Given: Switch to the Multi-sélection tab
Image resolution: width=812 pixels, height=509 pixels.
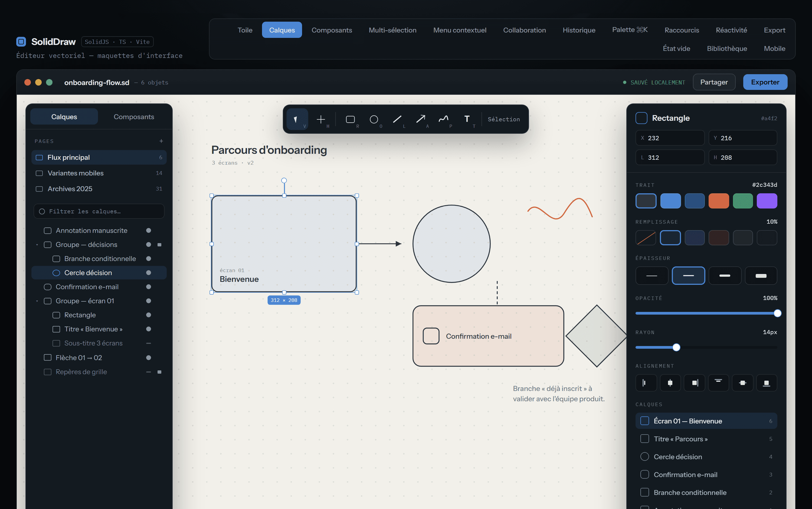Looking at the screenshot, I should pos(392,30).
